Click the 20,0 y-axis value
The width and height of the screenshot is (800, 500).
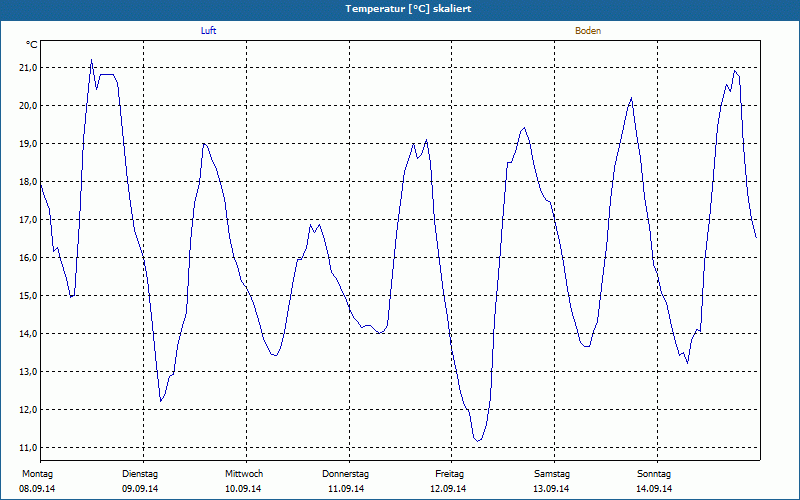coord(28,106)
